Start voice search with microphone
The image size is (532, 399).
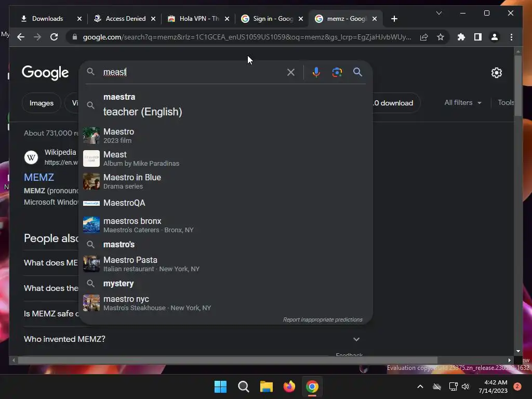316,72
